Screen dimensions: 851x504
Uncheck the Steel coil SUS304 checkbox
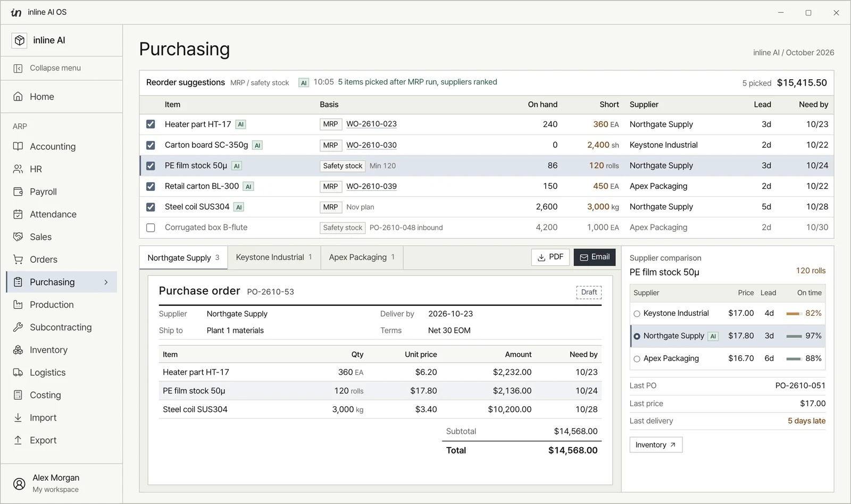pyautogui.click(x=151, y=207)
